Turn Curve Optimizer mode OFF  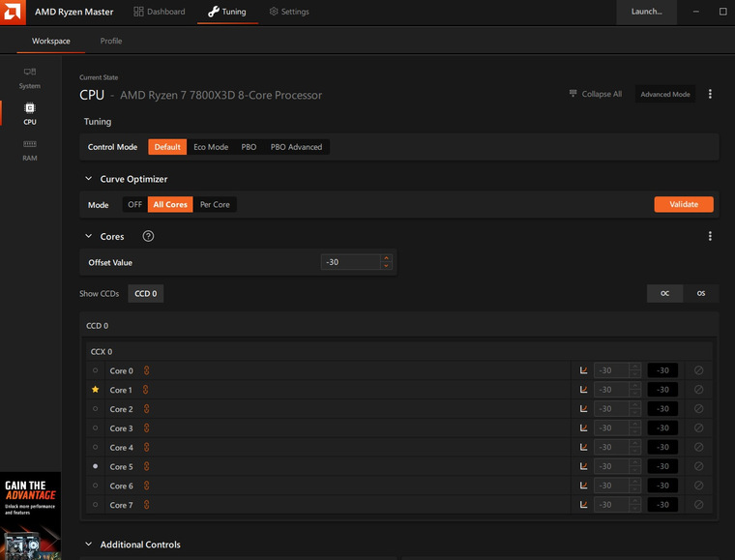coord(135,204)
